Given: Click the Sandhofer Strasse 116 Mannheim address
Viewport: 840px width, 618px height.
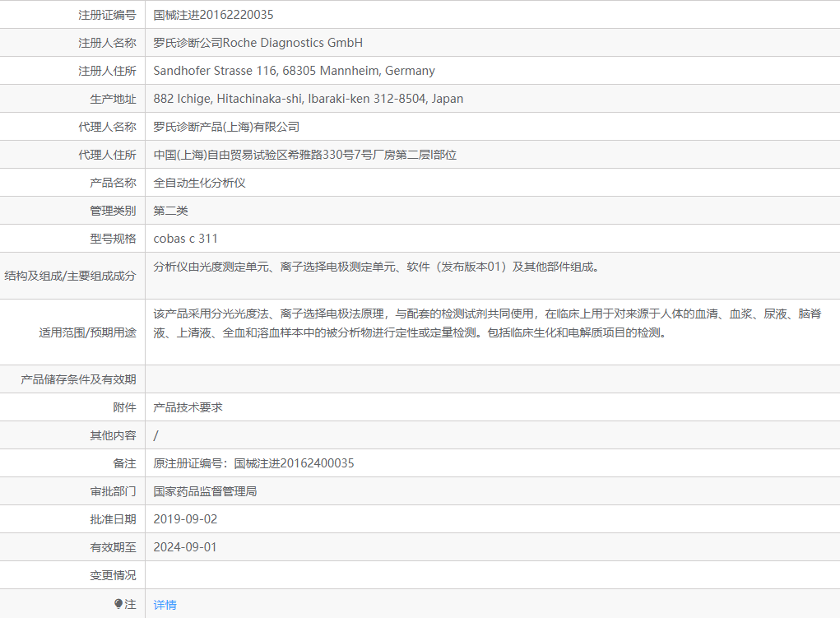Looking at the screenshot, I should click(x=294, y=71).
